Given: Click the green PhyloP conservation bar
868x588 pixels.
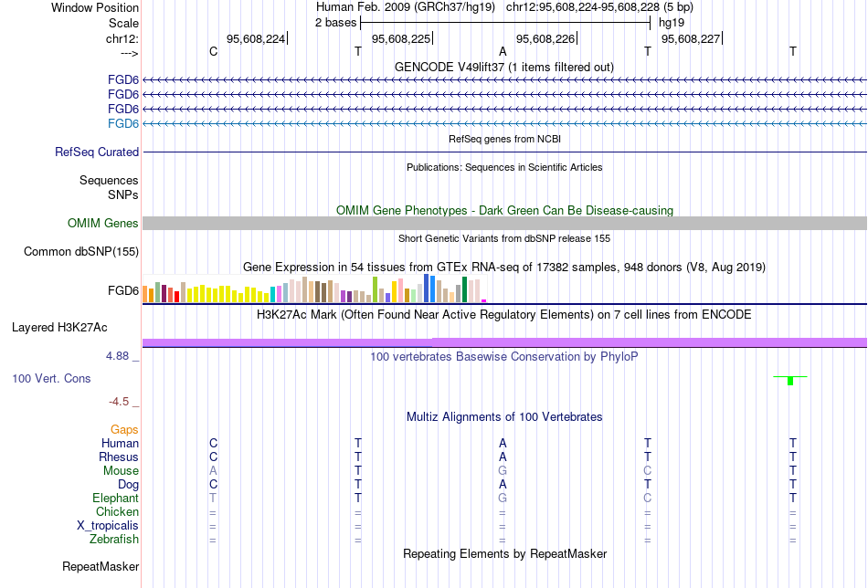Looking at the screenshot, I should [790, 381].
